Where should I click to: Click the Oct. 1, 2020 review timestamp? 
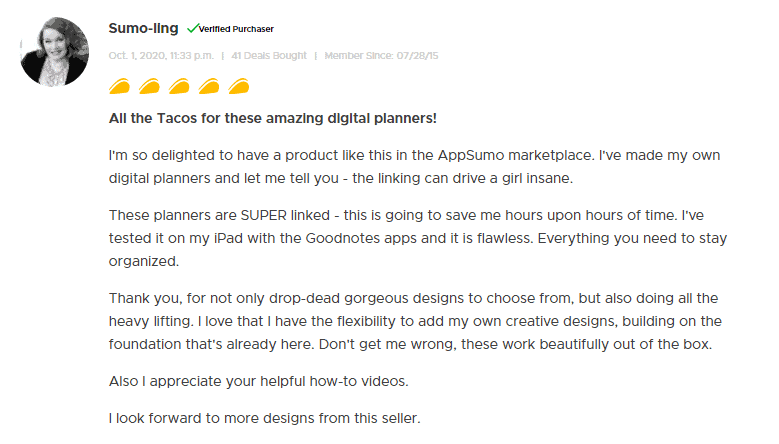point(161,56)
